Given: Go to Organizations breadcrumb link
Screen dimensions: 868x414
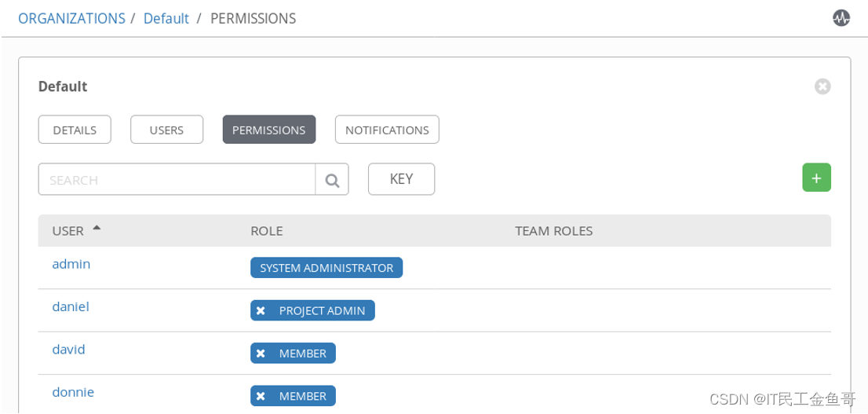Looking at the screenshot, I should [x=71, y=18].
